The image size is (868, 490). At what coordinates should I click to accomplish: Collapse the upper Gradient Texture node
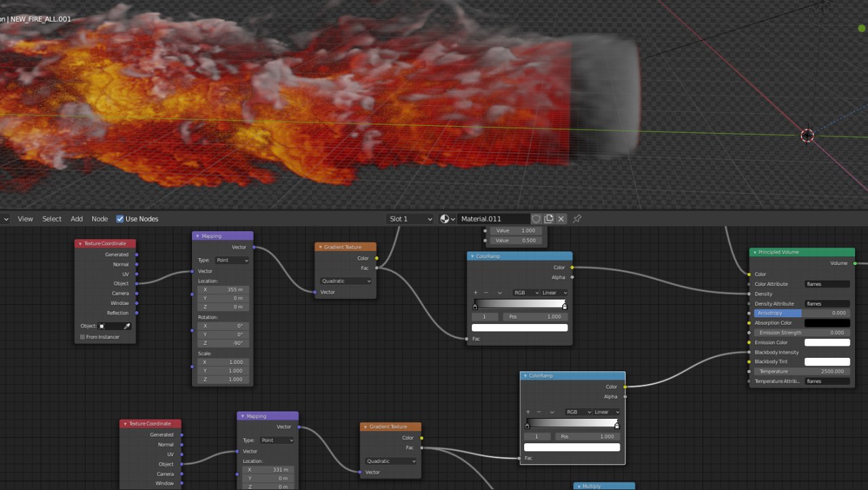[x=320, y=247]
